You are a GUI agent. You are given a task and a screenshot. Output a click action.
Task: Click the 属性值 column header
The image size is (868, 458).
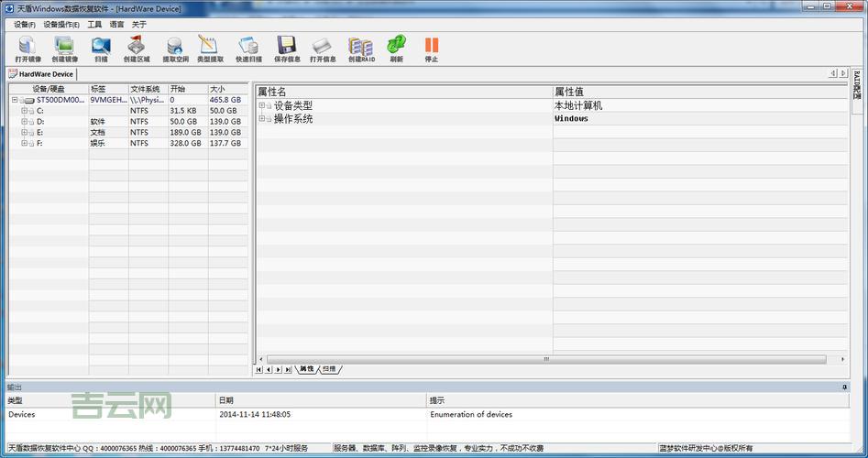[700, 92]
